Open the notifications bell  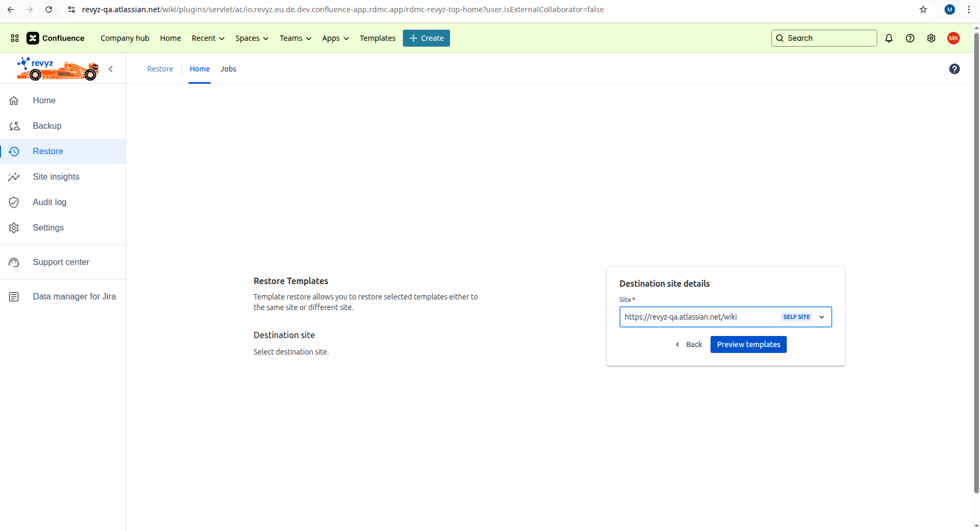pyautogui.click(x=889, y=38)
